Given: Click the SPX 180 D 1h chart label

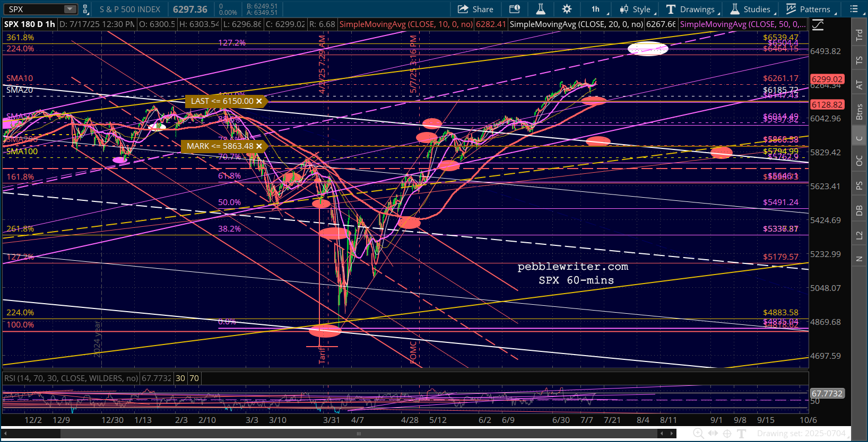Looking at the screenshot, I should click(30, 24).
